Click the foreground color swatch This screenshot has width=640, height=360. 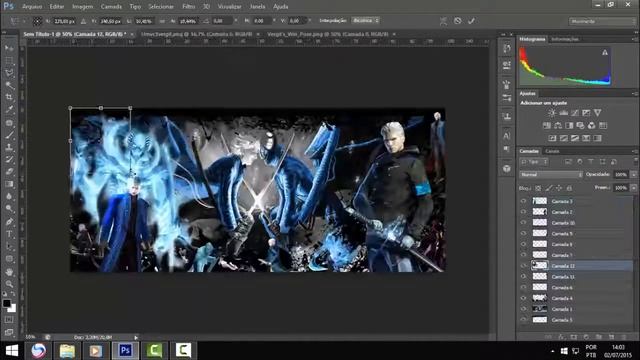pos(7,304)
